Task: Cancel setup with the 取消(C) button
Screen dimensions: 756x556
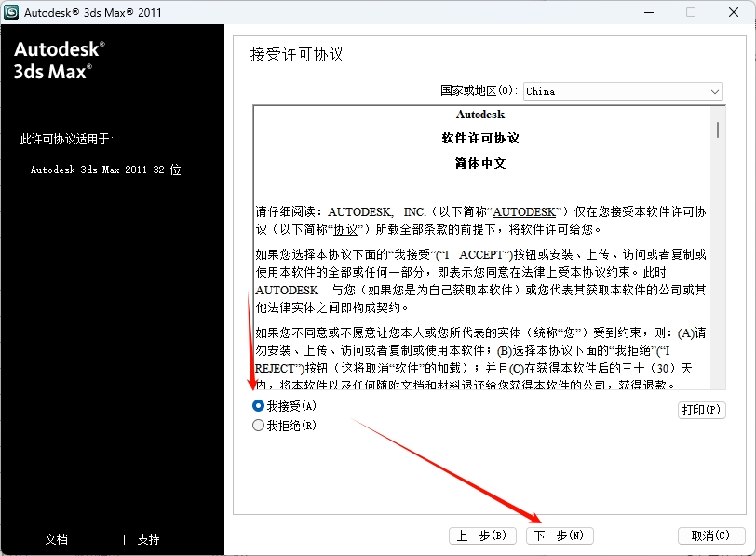Action: pyautogui.click(x=711, y=536)
